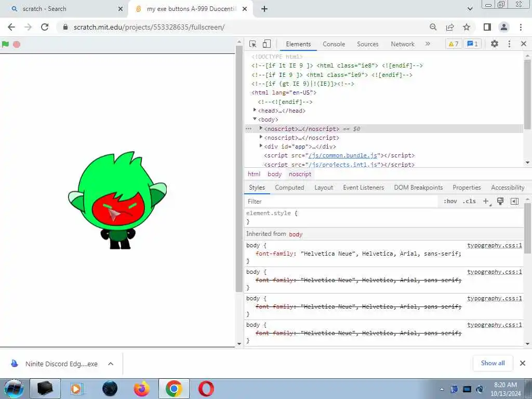This screenshot has width=532, height=399.
Task: Switch to the Network tab
Action: tap(403, 44)
